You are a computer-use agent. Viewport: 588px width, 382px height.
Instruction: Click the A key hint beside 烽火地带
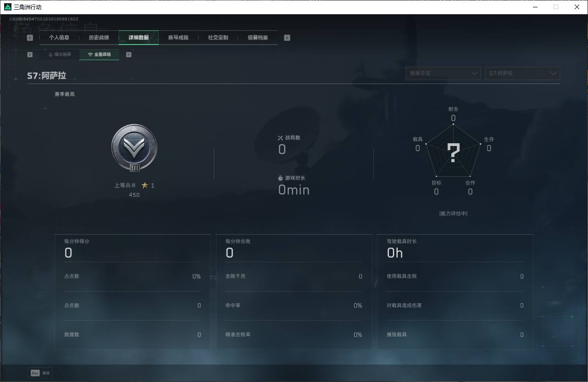[30, 55]
